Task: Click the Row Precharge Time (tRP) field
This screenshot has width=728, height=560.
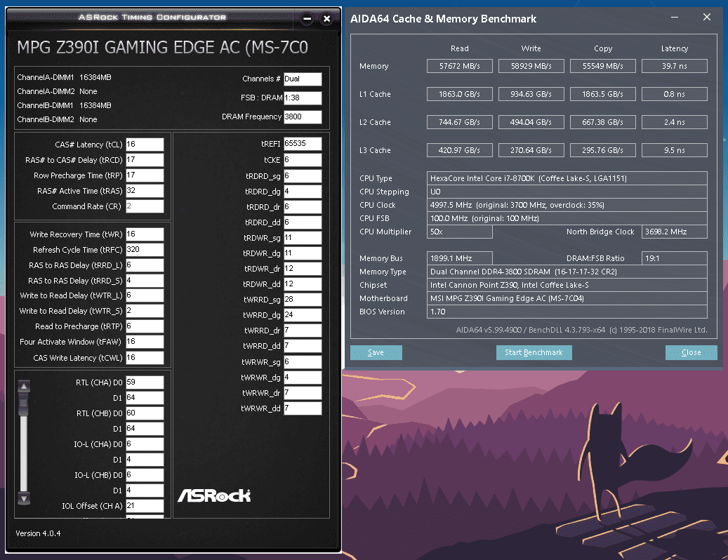Action: [145, 175]
